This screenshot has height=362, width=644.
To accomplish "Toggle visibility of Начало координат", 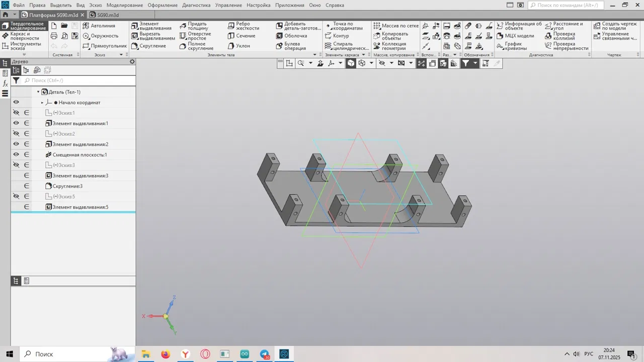I will tap(16, 102).
